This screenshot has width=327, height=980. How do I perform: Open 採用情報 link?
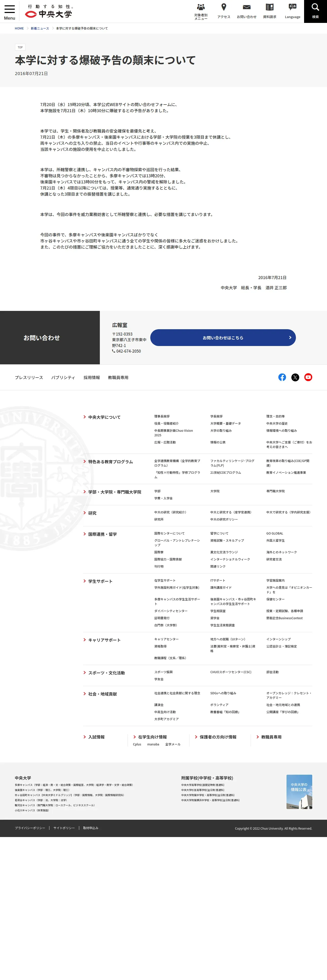click(92, 377)
